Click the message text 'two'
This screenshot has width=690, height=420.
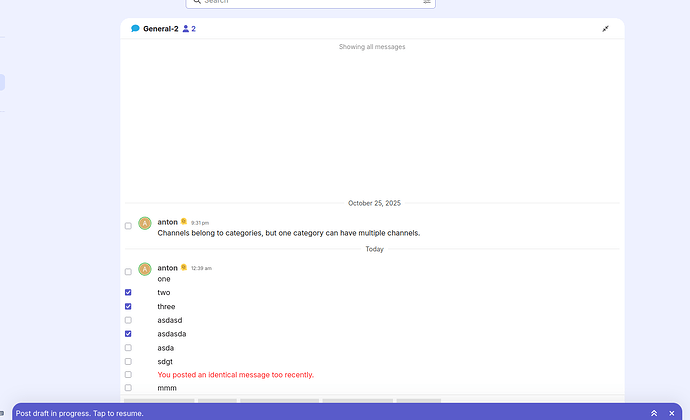pos(164,292)
